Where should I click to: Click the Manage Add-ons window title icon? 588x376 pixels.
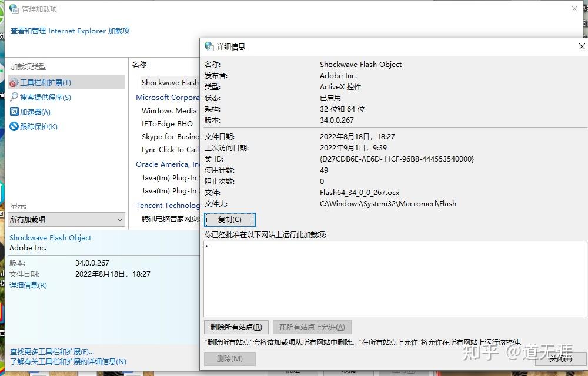[x=14, y=9]
